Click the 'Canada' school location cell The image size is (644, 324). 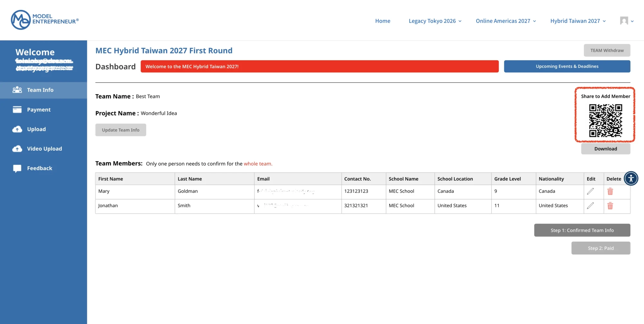(x=463, y=191)
